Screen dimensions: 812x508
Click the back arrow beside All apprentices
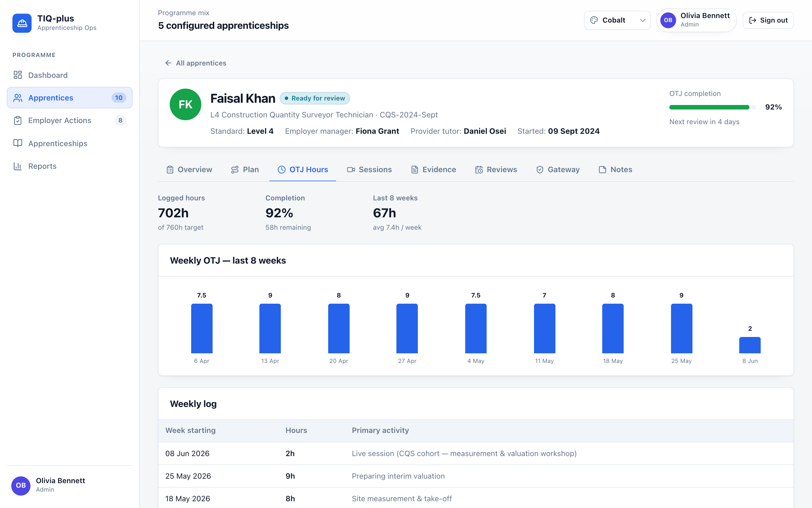168,63
